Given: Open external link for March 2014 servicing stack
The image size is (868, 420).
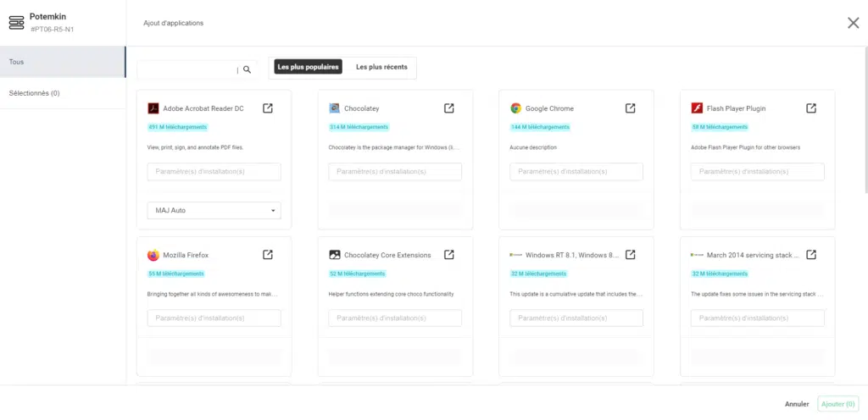Looking at the screenshot, I should pos(811,255).
